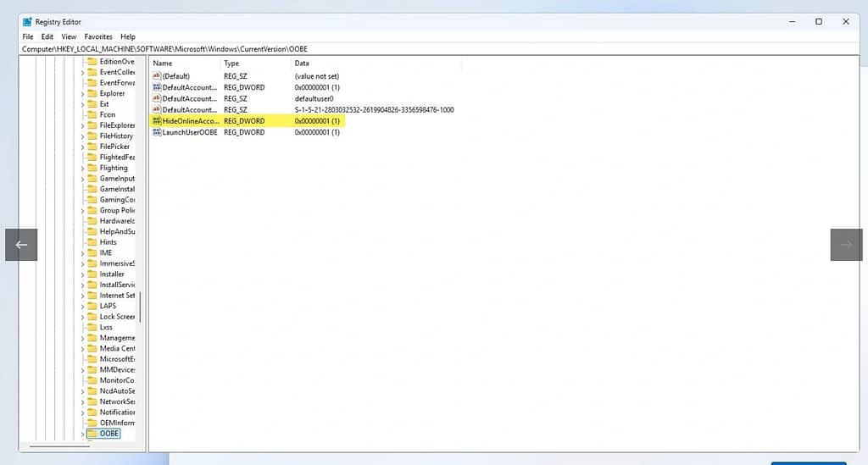Image resolution: width=868 pixels, height=465 pixels.
Task: Click the Lxss folder icon
Action: (92, 327)
